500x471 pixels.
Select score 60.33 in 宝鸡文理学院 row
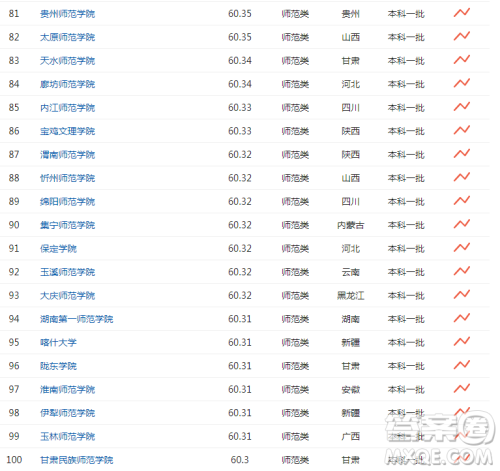(x=240, y=131)
